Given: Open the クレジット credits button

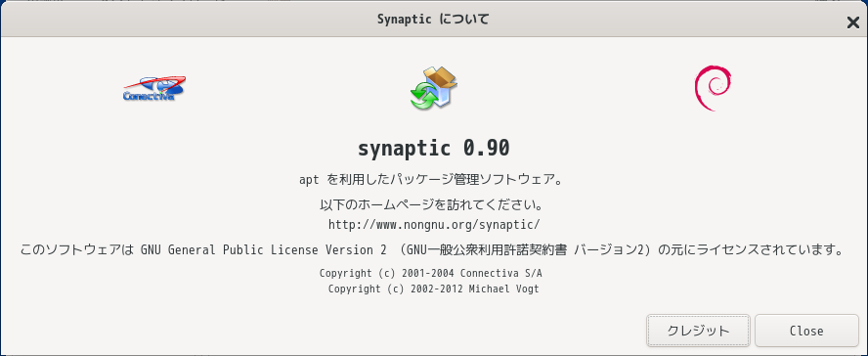Looking at the screenshot, I should [x=698, y=331].
